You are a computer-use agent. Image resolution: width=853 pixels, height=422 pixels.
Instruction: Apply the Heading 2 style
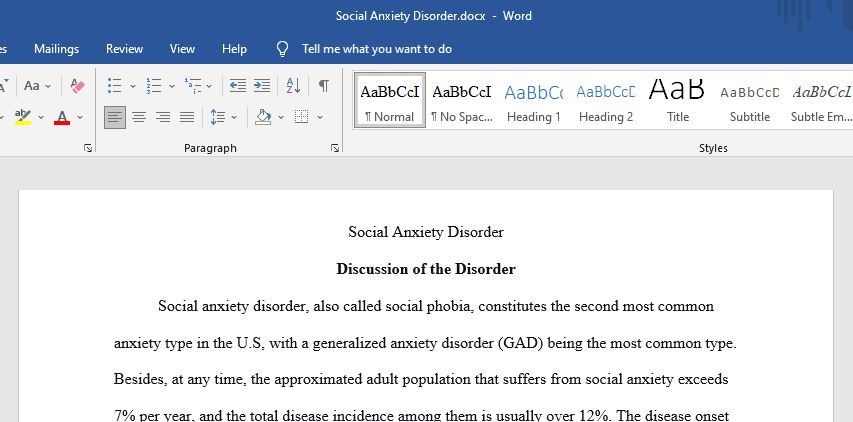(x=605, y=101)
